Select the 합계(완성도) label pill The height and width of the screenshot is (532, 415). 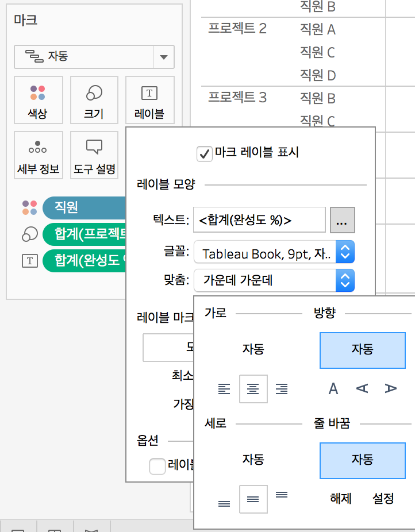tap(84, 261)
